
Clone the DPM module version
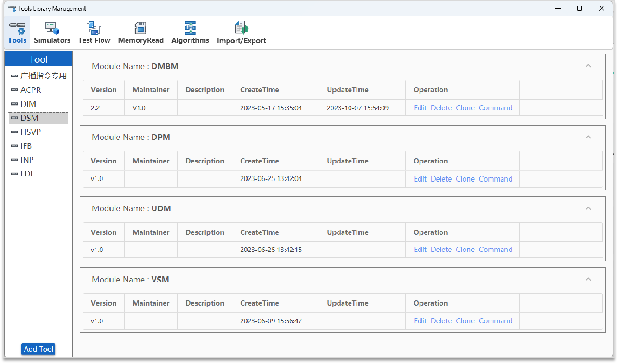(x=465, y=179)
